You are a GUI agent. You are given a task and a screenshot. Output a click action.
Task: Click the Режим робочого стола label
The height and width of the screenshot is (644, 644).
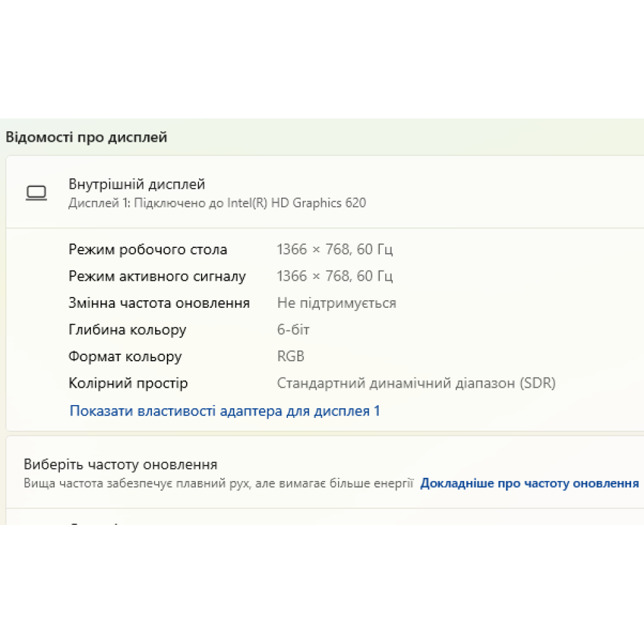click(x=147, y=249)
